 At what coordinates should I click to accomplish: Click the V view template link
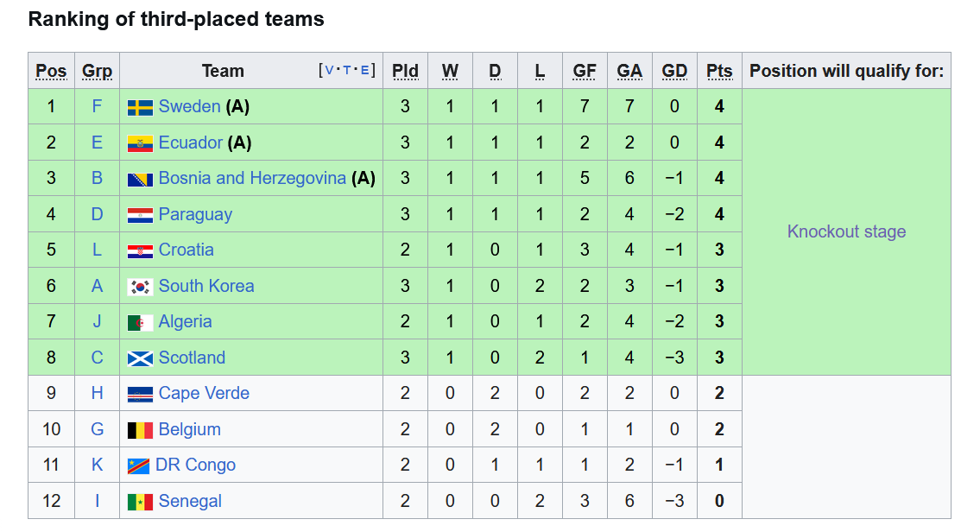[x=329, y=70]
